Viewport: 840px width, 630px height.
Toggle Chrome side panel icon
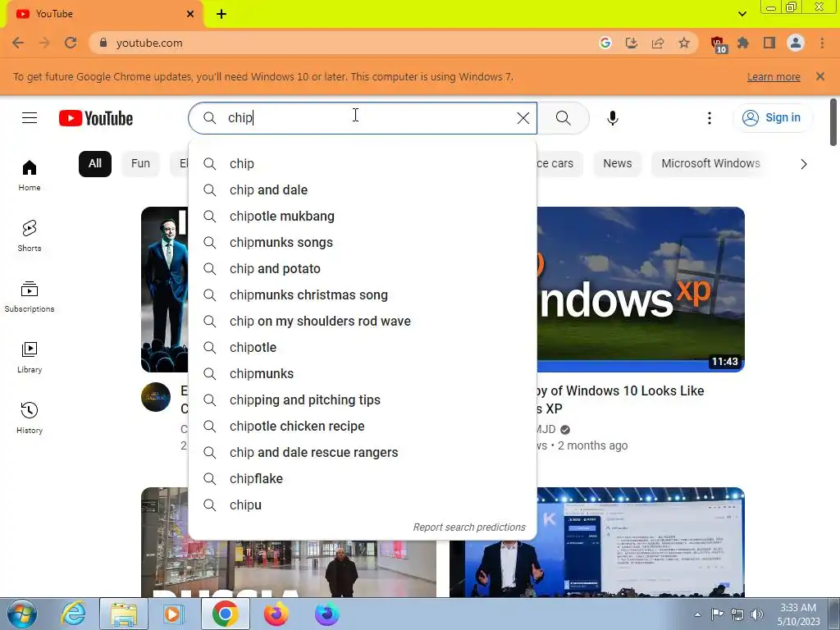tap(769, 43)
